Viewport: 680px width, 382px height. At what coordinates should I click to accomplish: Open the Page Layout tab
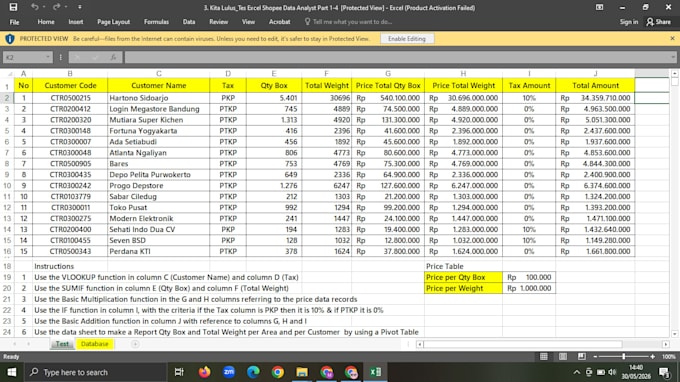[113, 22]
